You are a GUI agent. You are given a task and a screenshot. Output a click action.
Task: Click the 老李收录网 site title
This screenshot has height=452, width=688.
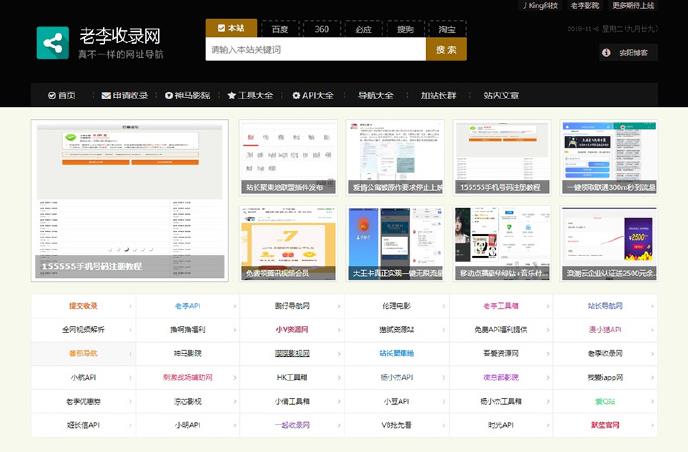pos(120,36)
